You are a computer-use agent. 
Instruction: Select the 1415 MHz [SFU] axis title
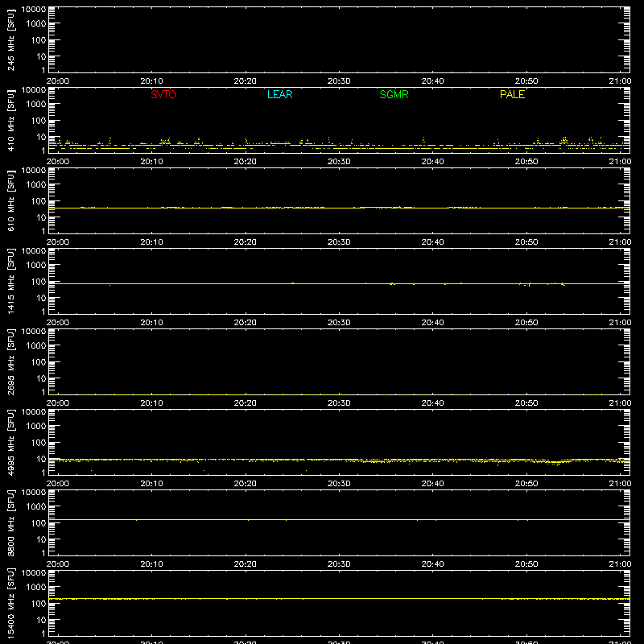pyautogui.click(x=10, y=281)
